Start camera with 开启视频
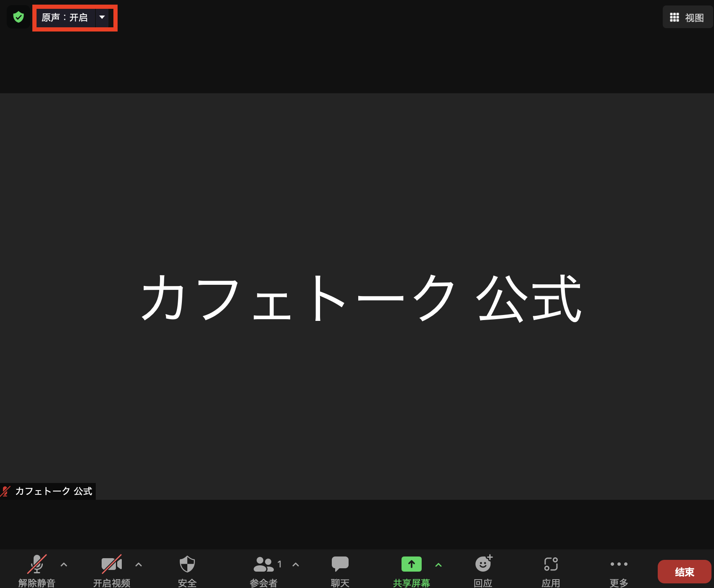This screenshot has height=588, width=714. (112, 570)
